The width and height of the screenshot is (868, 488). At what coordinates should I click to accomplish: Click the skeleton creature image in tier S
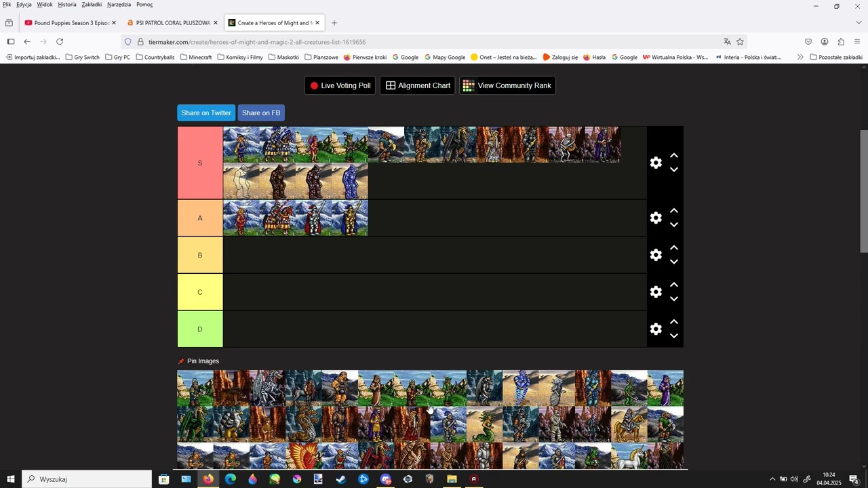(x=566, y=144)
